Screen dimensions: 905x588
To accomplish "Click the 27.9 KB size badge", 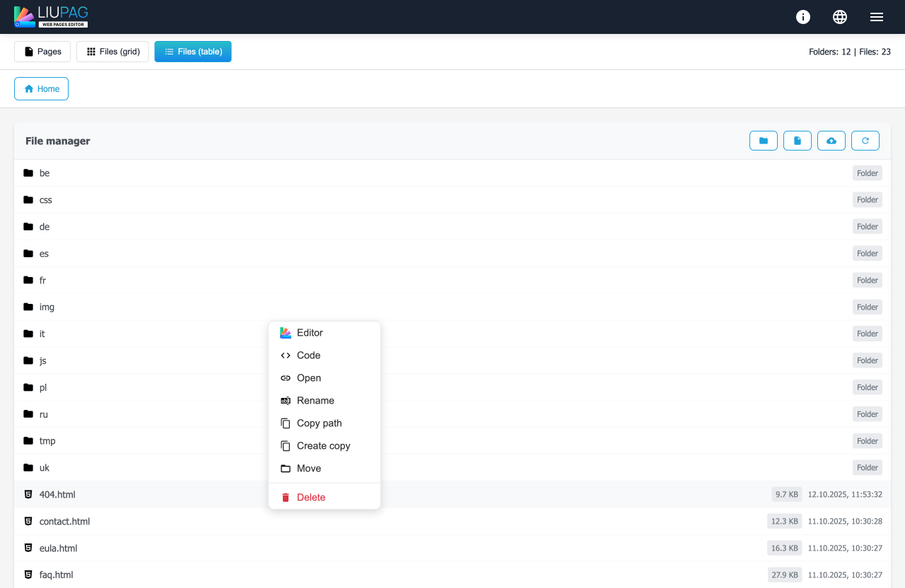I will (x=785, y=575).
